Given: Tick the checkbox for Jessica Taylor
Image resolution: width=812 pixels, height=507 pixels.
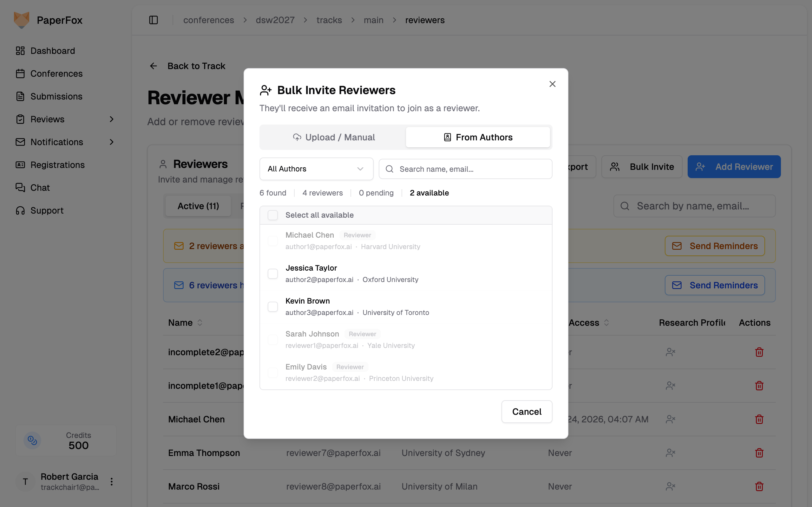Looking at the screenshot, I should (x=273, y=273).
